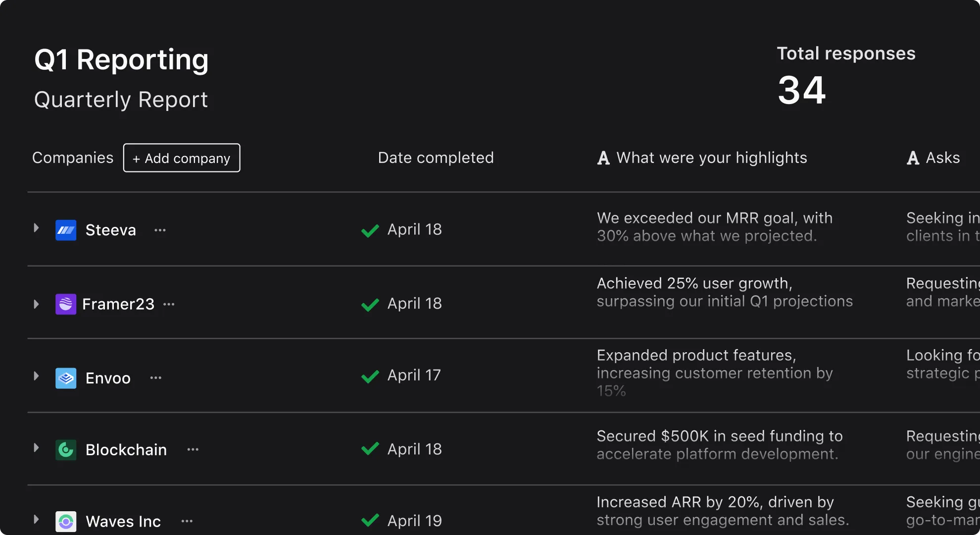Toggle Framer23's completed checkmark
The width and height of the screenshot is (980, 535).
pos(369,305)
